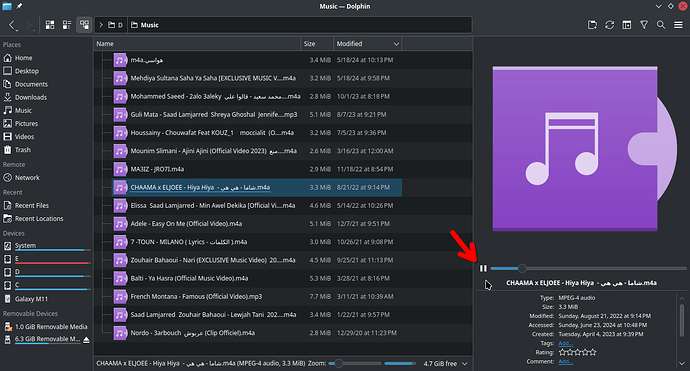The image size is (690, 371).
Task: Refresh the folder with reload icon
Action: pos(609,25)
